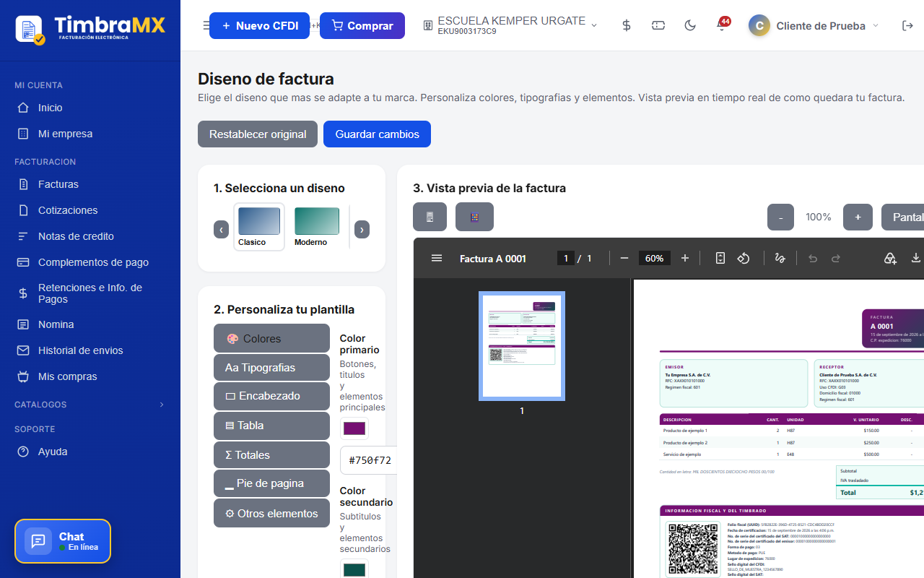Switch to the Totales tab
The height and width of the screenshot is (578, 924).
(x=271, y=454)
